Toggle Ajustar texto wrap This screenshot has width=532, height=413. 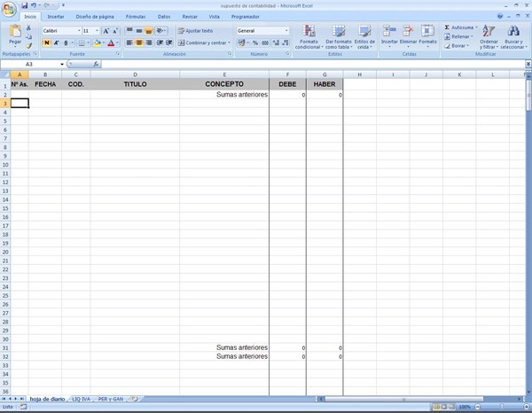pos(195,31)
